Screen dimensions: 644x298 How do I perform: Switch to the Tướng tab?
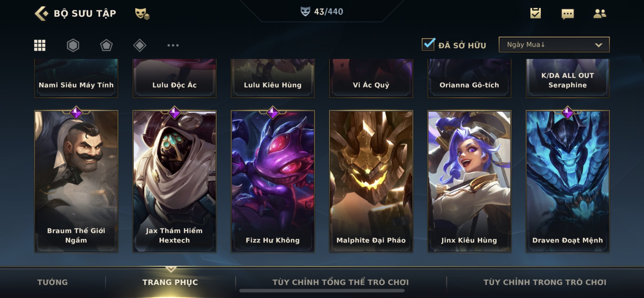[x=52, y=282]
